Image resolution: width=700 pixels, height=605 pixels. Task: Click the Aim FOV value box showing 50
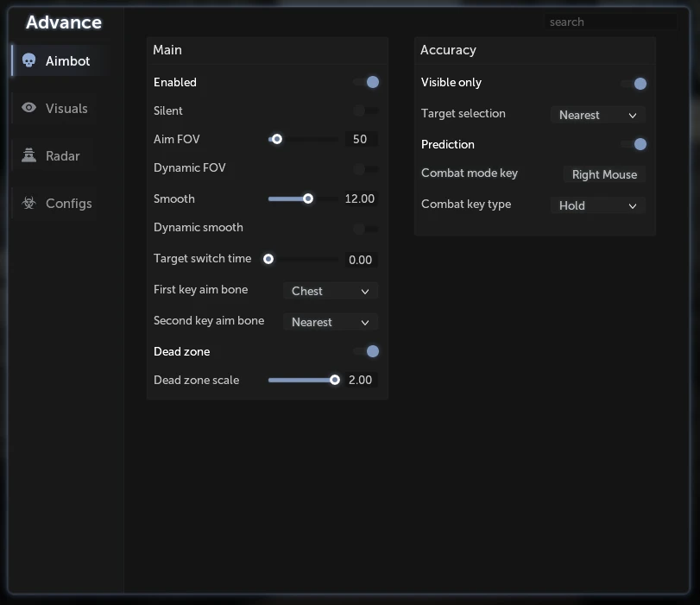pyautogui.click(x=361, y=139)
